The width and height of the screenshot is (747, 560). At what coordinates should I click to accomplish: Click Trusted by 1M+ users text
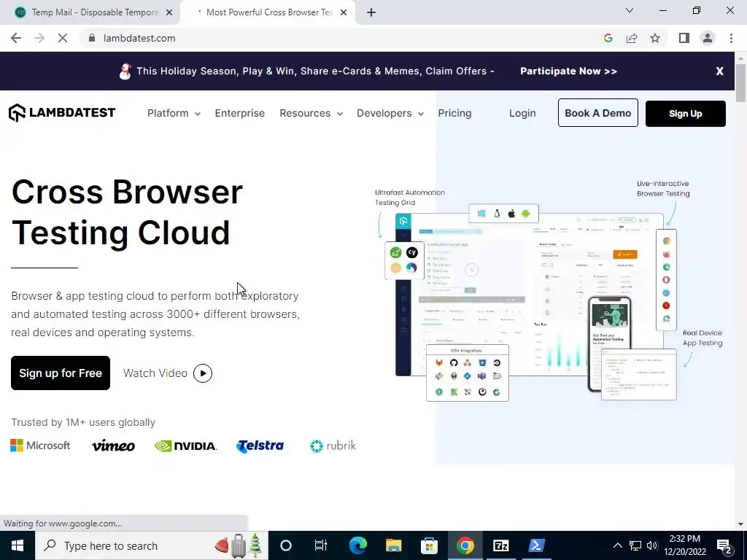tap(83, 422)
